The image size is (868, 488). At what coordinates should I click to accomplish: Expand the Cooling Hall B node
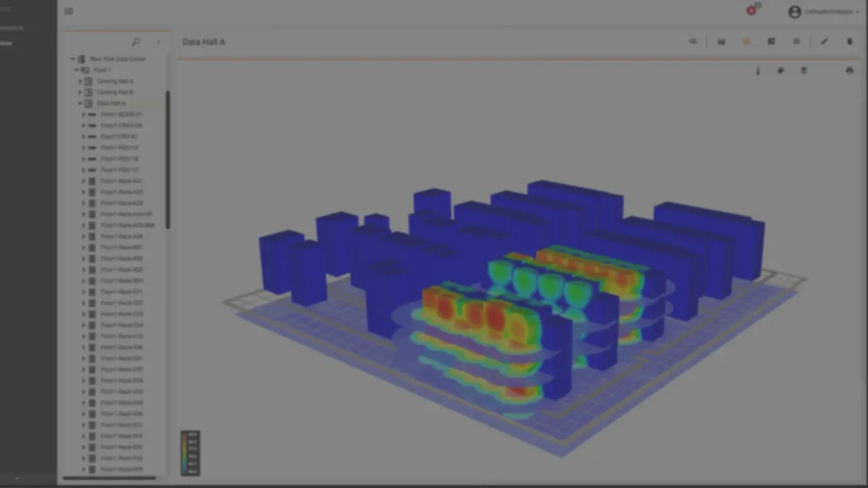80,92
